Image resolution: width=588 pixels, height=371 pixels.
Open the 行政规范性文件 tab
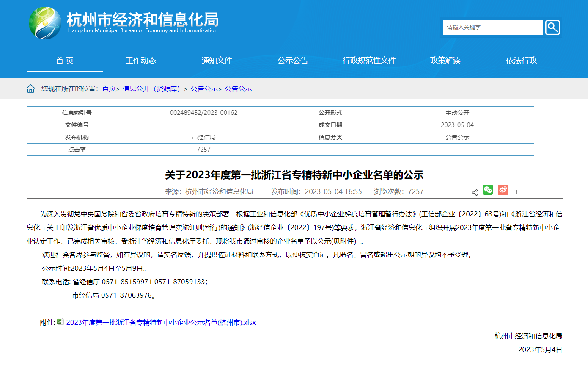coord(369,61)
